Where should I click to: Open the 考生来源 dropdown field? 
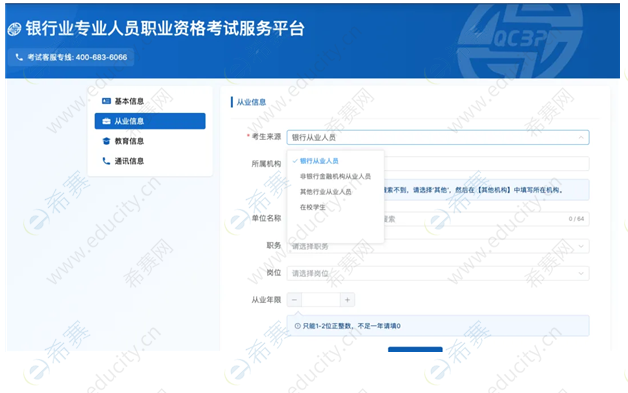point(438,137)
